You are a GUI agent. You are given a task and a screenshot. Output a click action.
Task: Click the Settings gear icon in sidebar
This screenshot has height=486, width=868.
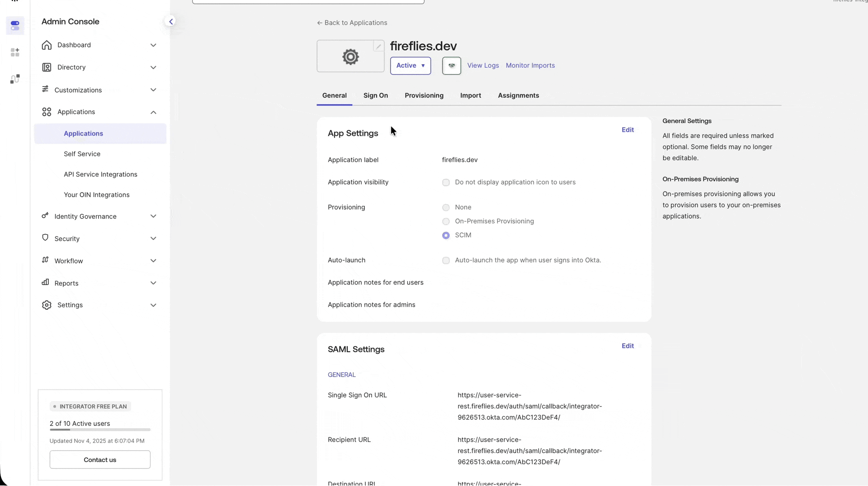coord(47,305)
